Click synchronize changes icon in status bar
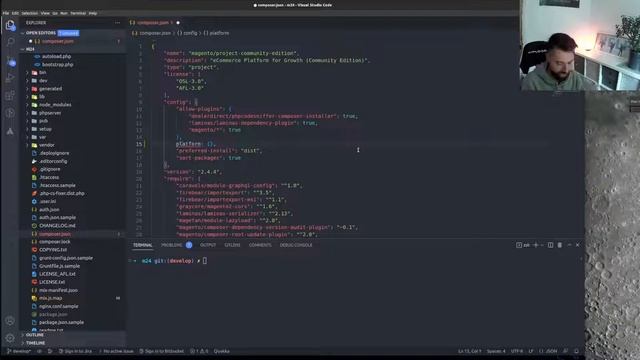The height and width of the screenshot is (360, 640). (40, 351)
